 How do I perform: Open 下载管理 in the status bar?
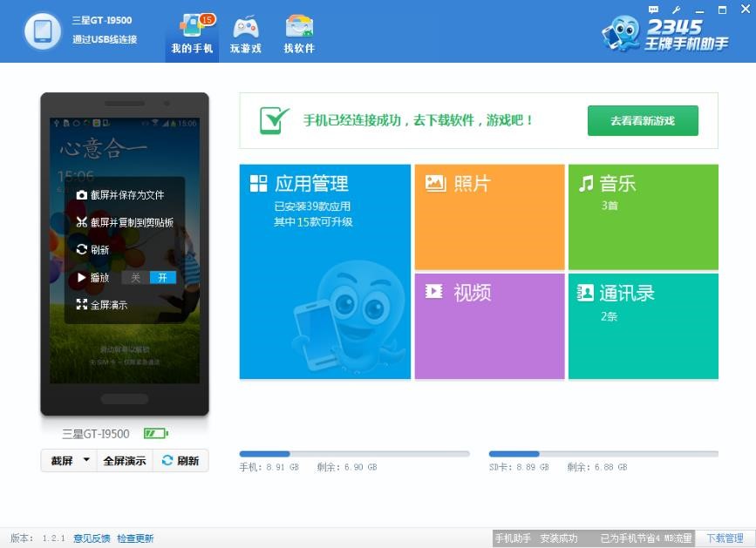coord(725,538)
